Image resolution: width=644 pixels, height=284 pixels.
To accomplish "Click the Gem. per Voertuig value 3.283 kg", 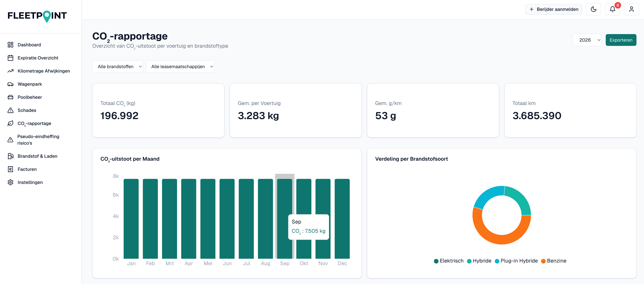I will [258, 116].
